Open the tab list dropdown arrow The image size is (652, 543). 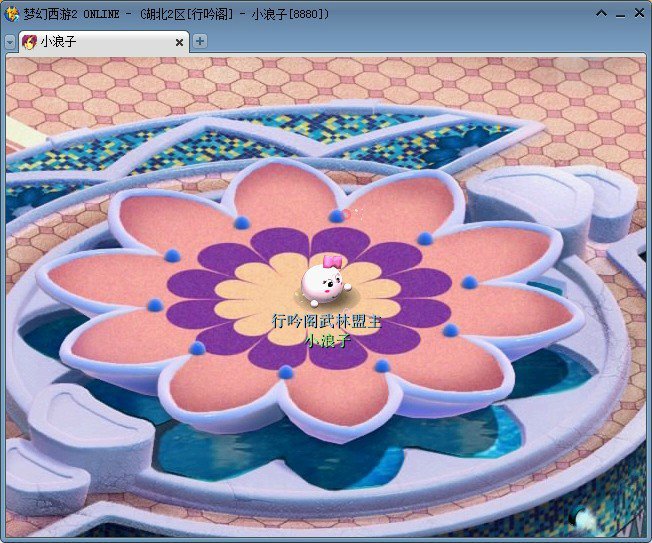tap(10, 42)
